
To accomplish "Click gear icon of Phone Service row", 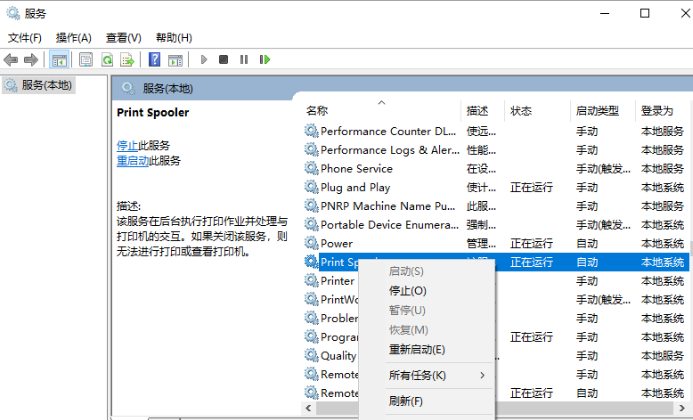I will tap(311, 168).
